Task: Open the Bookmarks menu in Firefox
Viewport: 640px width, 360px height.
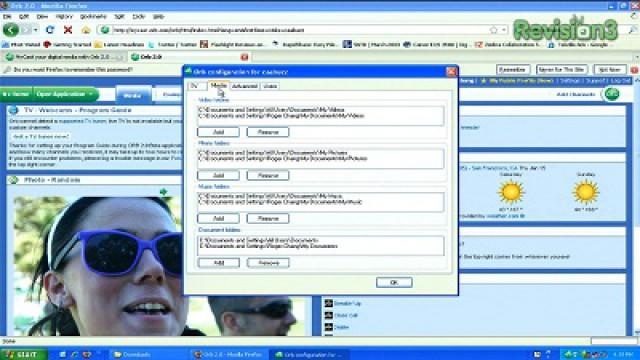Action: pyautogui.click(x=93, y=16)
